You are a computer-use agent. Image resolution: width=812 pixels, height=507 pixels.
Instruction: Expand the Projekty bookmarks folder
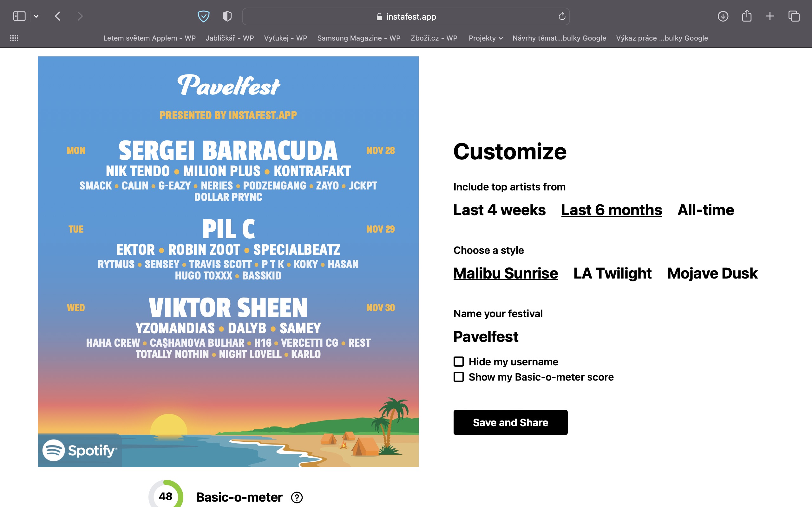coord(485,38)
